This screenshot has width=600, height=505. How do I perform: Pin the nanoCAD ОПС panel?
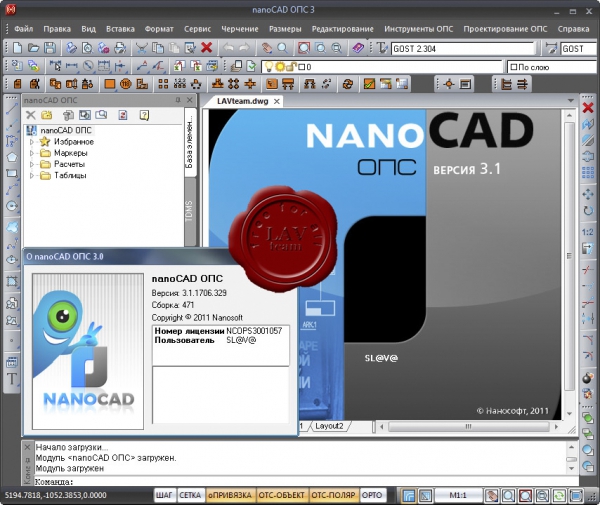178,100
